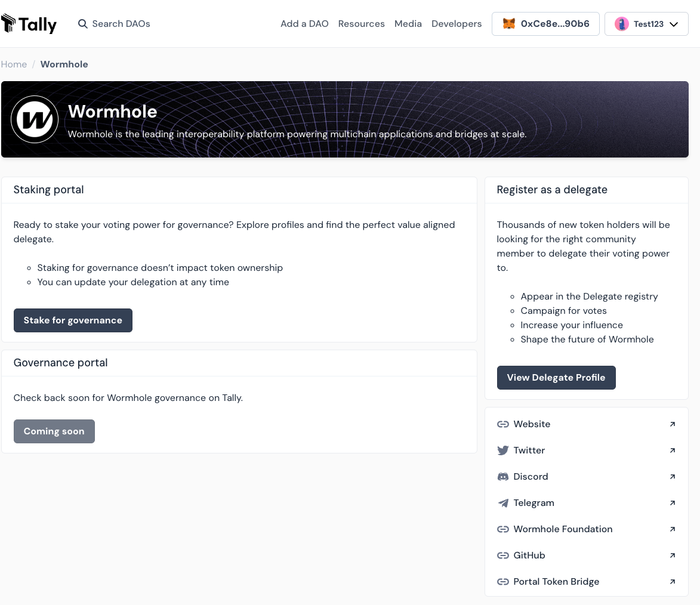Screen dimensions: 700x605
Task: Click the Wormhole banner title
Action: tap(113, 112)
